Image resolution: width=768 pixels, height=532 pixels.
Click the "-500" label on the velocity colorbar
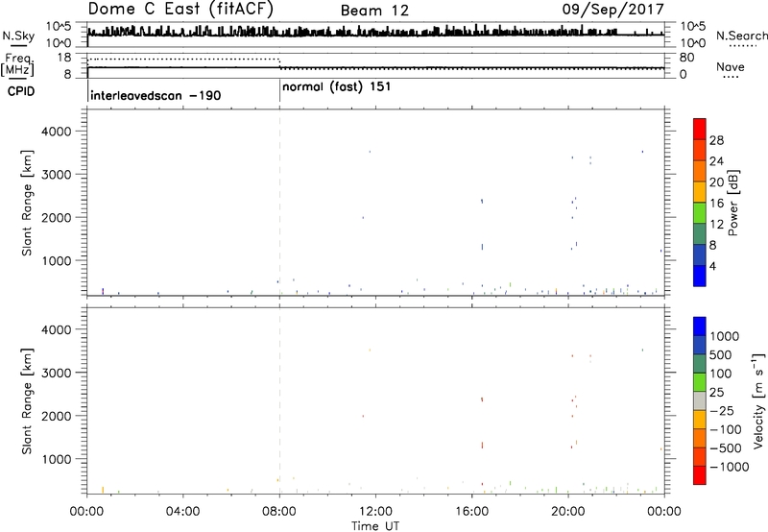point(726,448)
